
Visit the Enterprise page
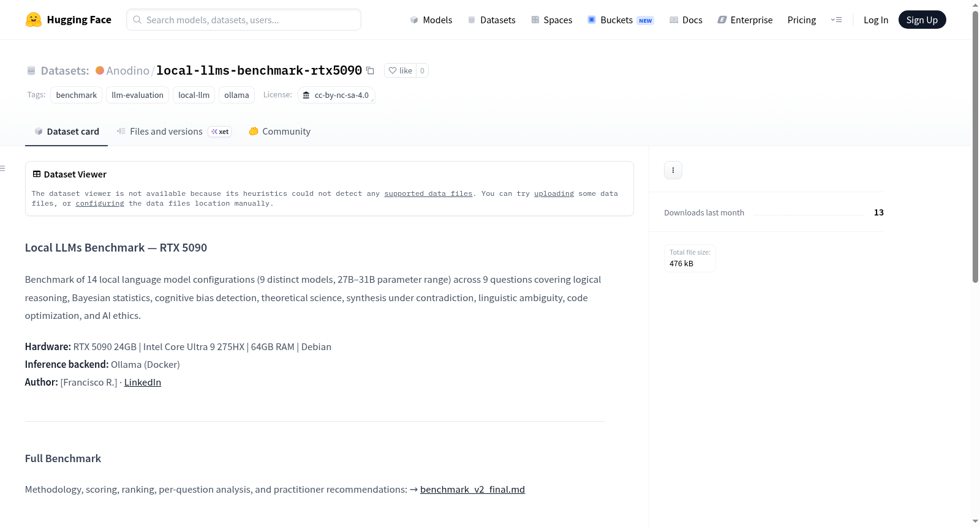[x=745, y=20]
